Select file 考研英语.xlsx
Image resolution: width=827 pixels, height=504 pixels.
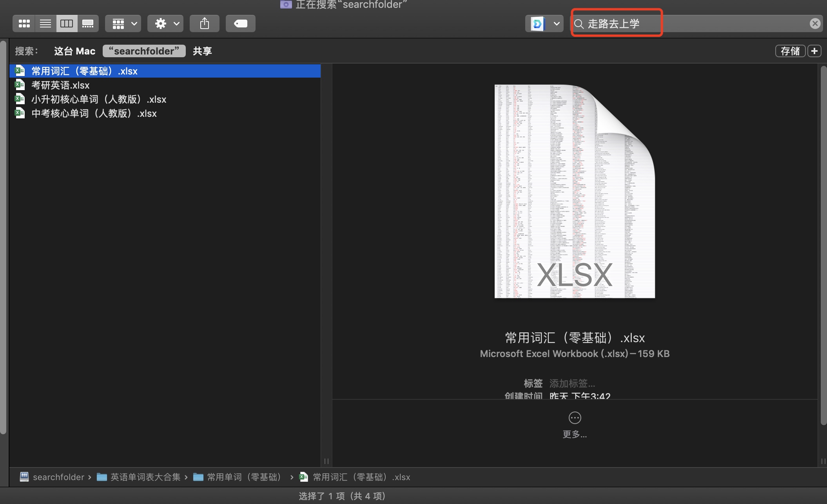(165, 85)
